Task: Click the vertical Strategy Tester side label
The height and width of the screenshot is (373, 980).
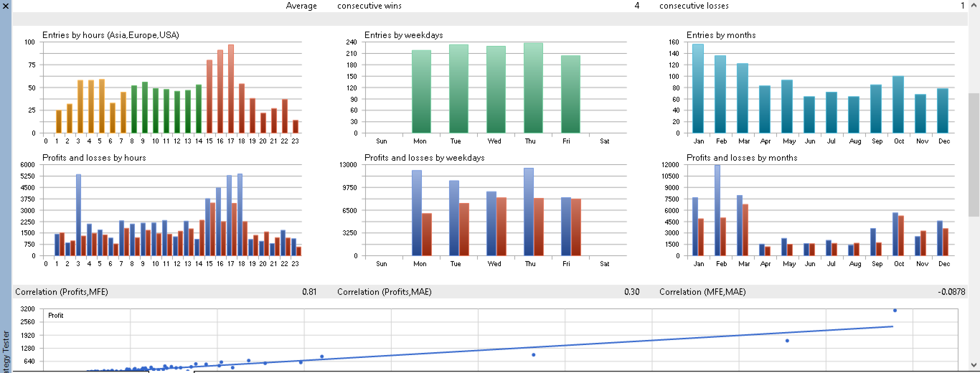Action: click(x=6, y=351)
